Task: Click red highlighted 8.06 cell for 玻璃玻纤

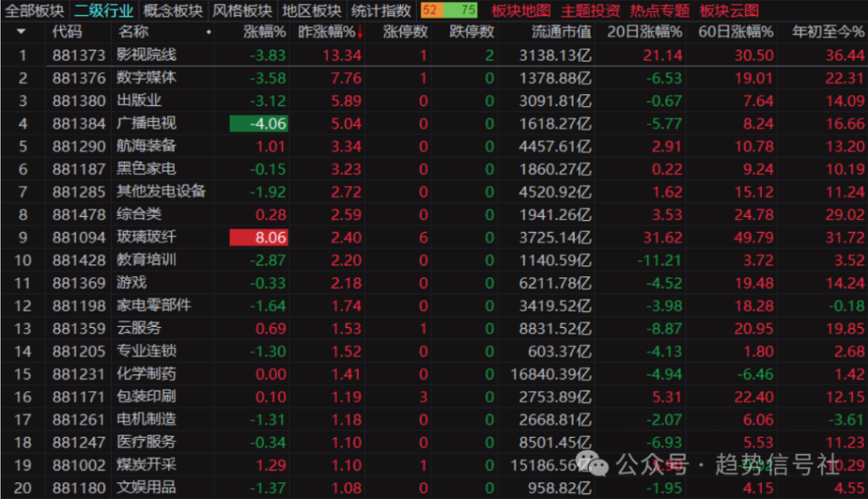Action: 259,238
